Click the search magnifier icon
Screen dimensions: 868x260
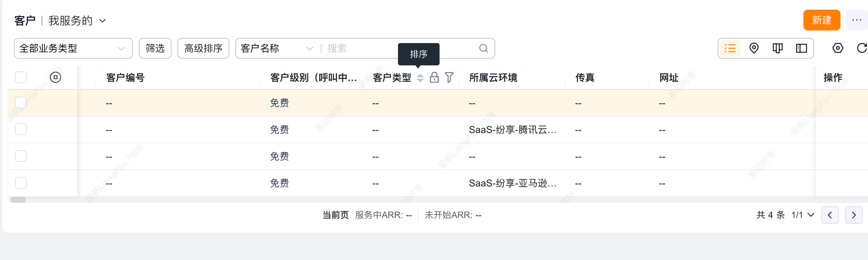point(483,48)
